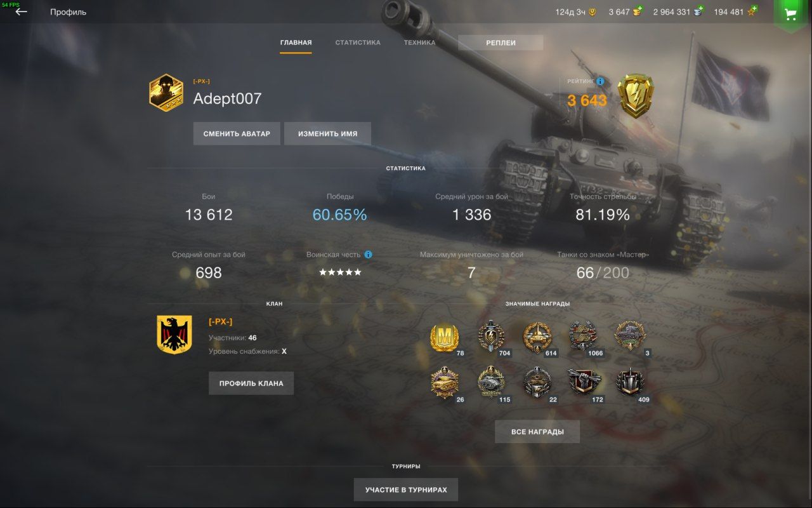Switch to the СТАТИСТИКА tab

[358, 43]
